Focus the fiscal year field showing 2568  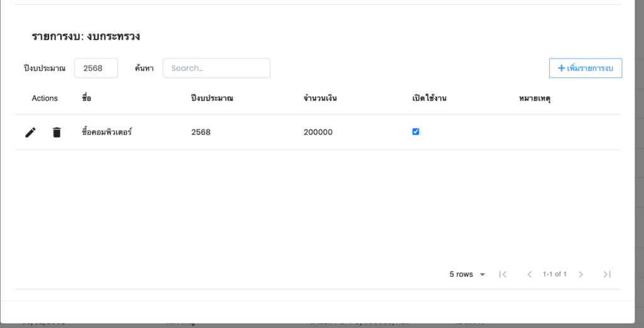pos(96,68)
